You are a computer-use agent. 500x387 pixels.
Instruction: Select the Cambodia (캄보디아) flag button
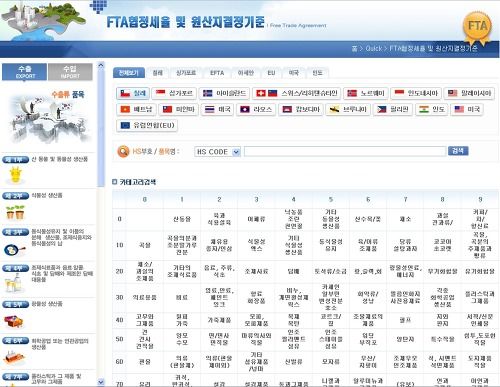pyautogui.click(x=301, y=109)
